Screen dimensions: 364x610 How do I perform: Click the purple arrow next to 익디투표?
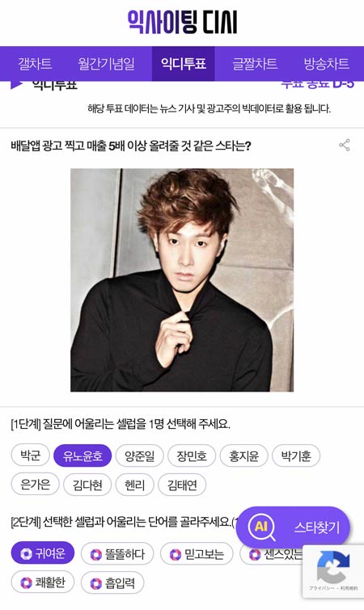[x=17, y=84]
